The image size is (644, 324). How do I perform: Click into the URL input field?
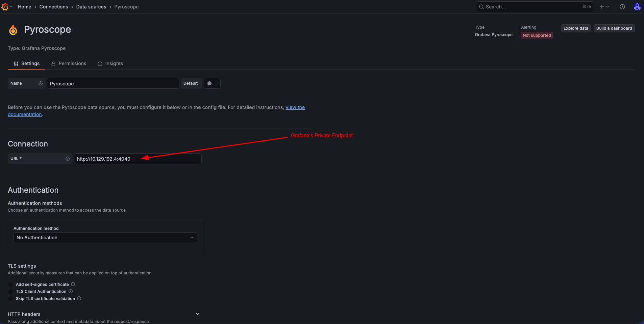138,159
